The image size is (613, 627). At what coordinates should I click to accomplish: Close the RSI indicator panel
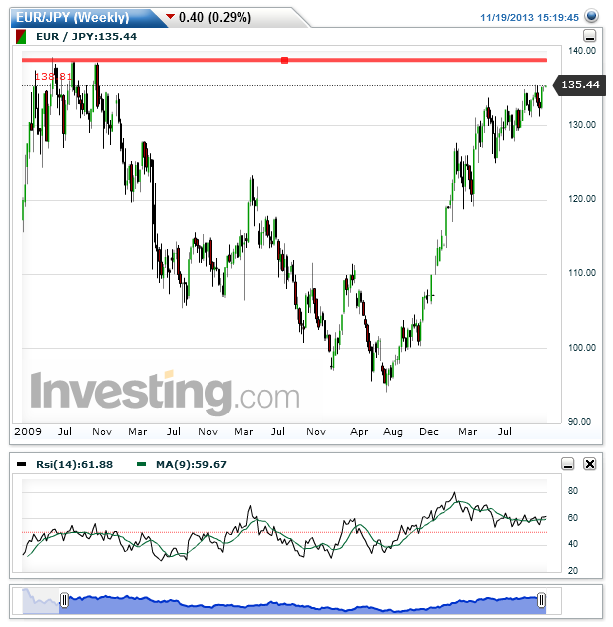click(590, 464)
